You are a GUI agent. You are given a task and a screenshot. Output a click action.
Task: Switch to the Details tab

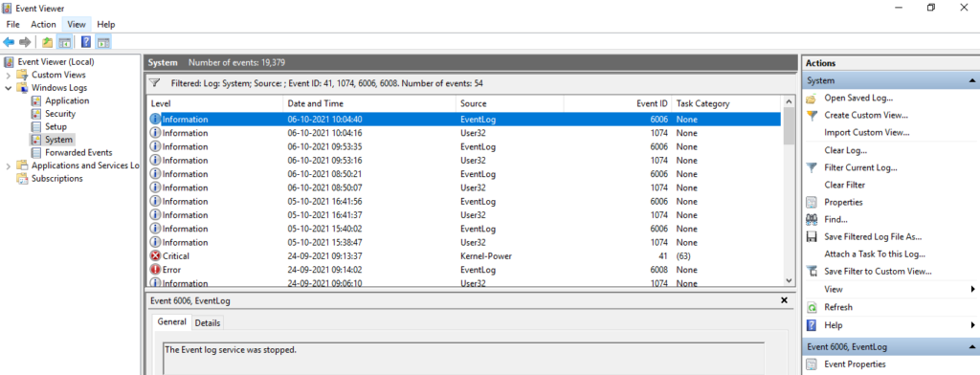[208, 323]
